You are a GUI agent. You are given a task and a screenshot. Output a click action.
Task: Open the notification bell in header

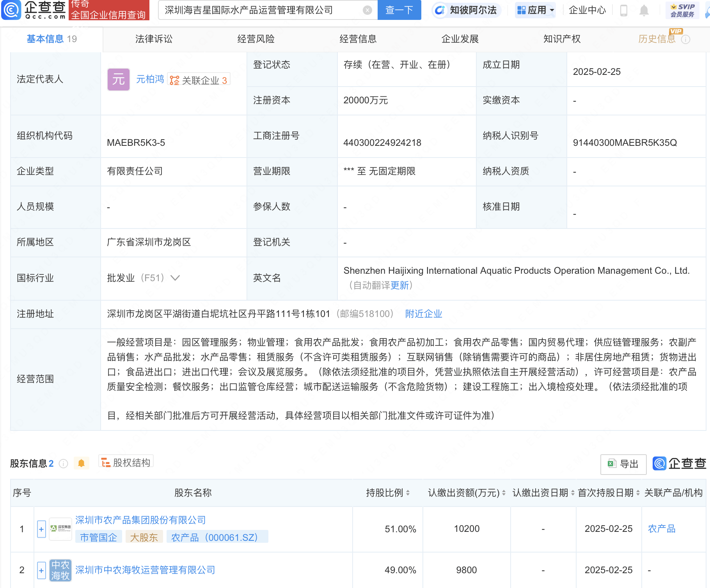(x=644, y=11)
